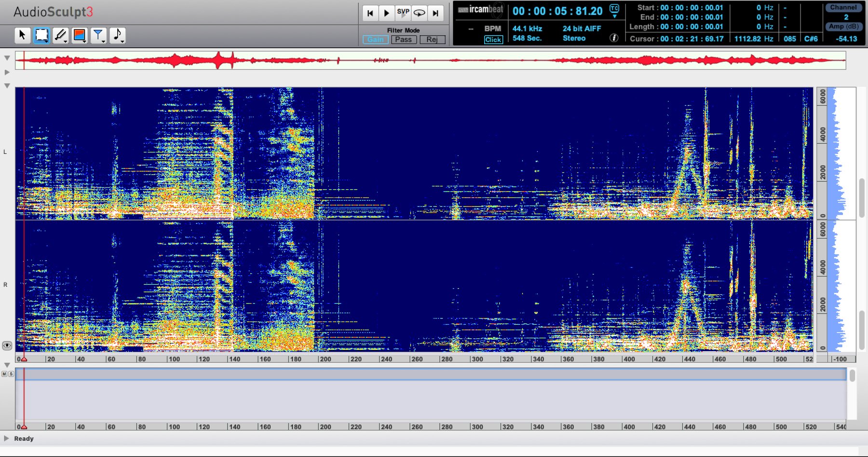Screen dimensions: 868x457
Task: Click the red playhead marker on track ruler
Action: pyautogui.click(x=24, y=427)
